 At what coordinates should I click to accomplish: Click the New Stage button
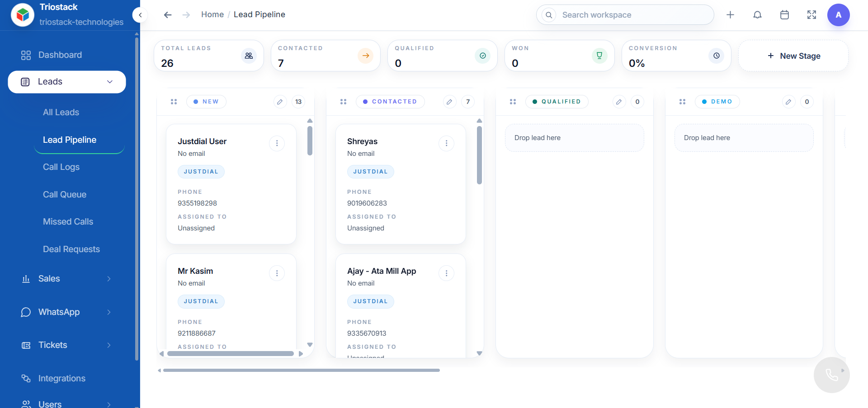(793, 56)
